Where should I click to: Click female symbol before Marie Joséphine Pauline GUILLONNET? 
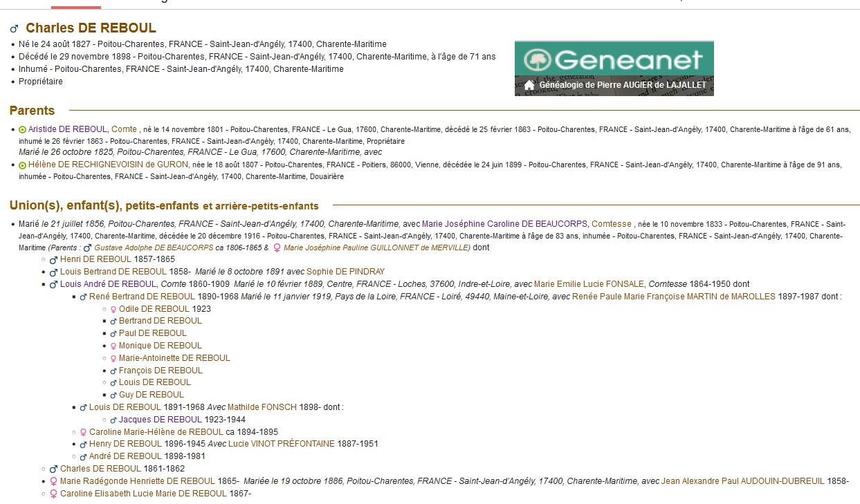click(x=277, y=248)
